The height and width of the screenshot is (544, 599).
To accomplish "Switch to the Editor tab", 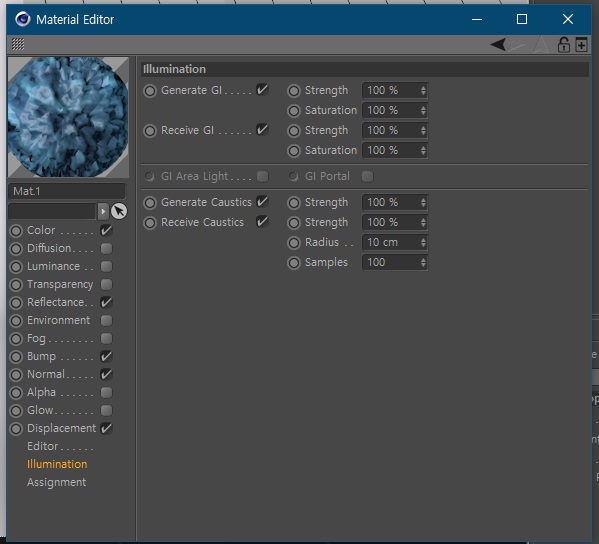I will 42,446.
